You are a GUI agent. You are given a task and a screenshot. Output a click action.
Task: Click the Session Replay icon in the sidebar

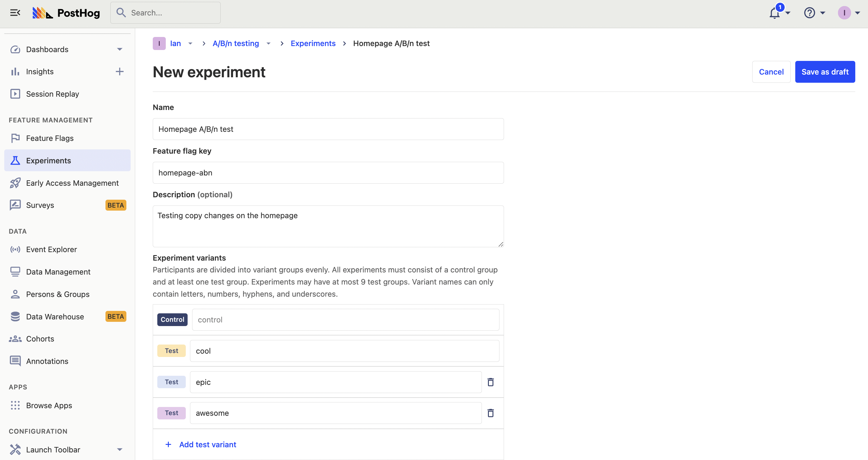15,94
